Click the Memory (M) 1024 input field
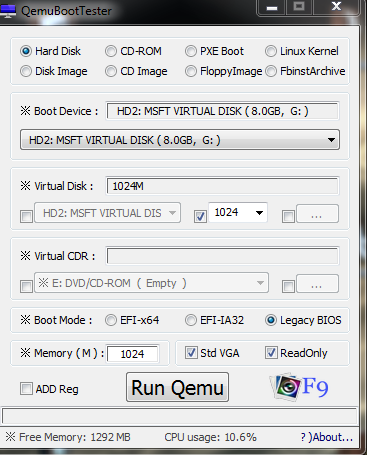The width and height of the screenshot is (367, 455). point(132,354)
